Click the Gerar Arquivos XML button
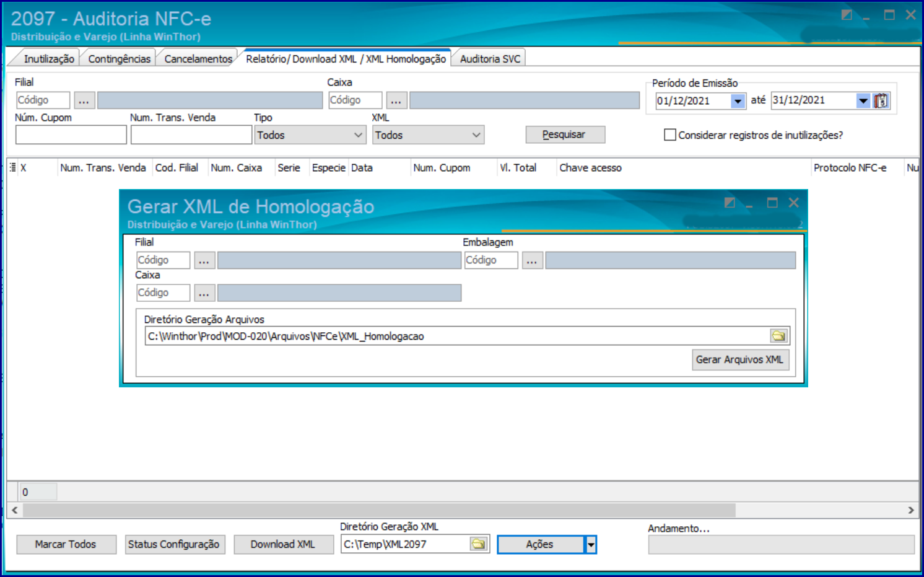Screen dimensions: 924x577 coord(740,359)
